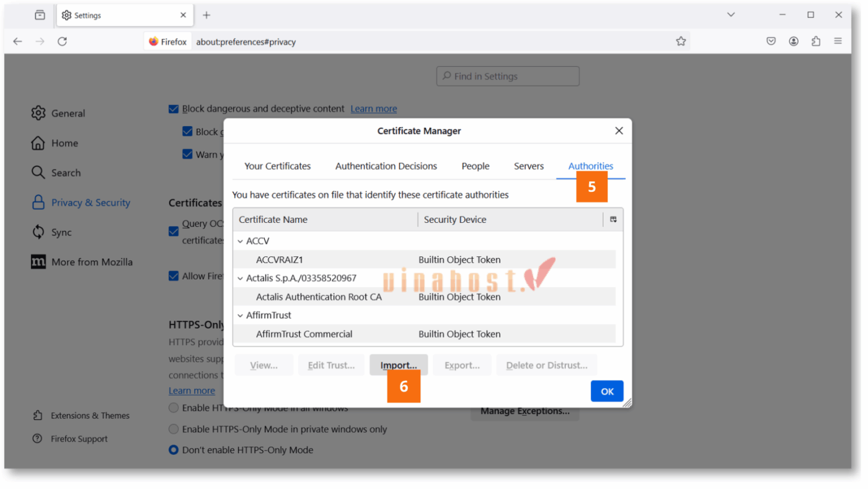This screenshot has height=489, width=868.
Task: Collapse the Actalis S.p.A. certificate group
Action: pyautogui.click(x=240, y=278)
